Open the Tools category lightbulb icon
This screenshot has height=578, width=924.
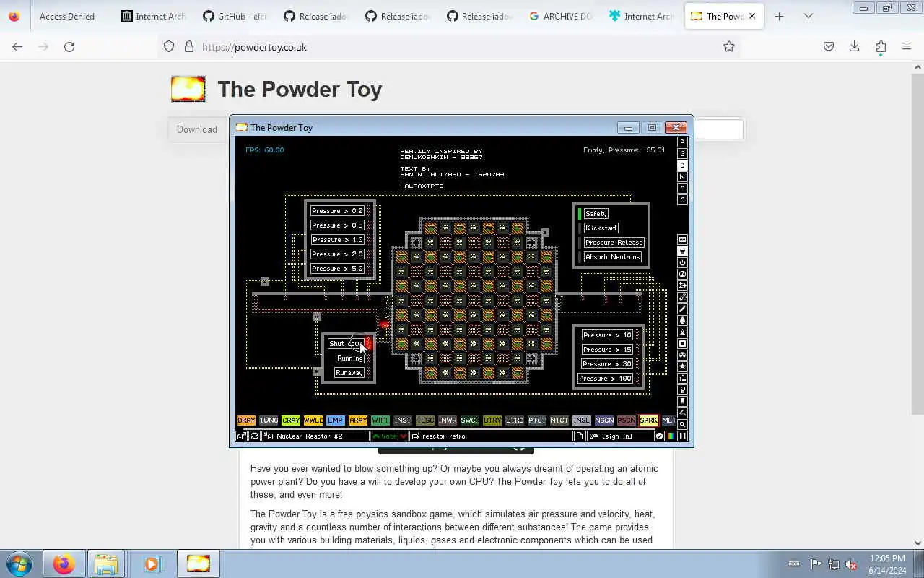tap(682, 390)
